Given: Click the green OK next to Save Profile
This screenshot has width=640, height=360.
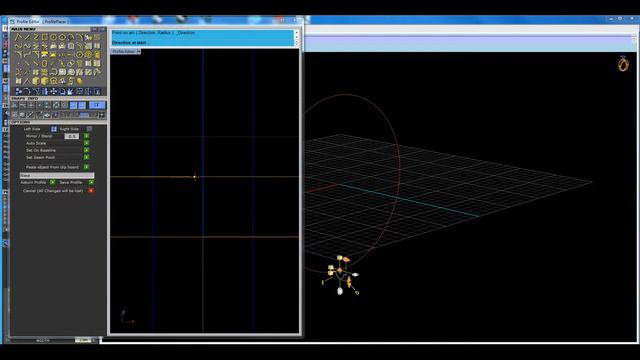Looking at the screenshot, I should click(x=91, y=182).
